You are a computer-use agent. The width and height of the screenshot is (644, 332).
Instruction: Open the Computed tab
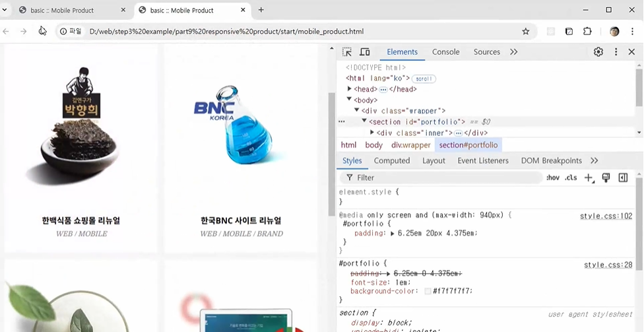click(x=392, y=160)
